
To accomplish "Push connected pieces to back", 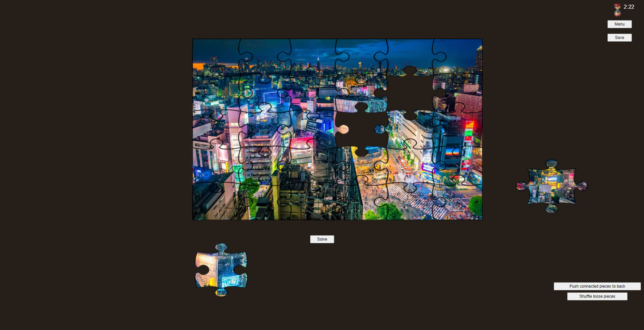I will pos(597,286).
